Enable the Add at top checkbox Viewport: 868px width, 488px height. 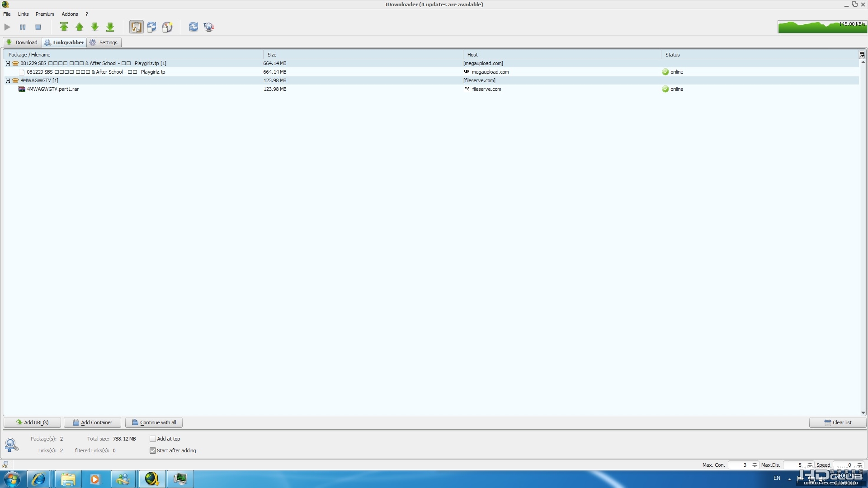pyautogui.click(x=153, y=439)
